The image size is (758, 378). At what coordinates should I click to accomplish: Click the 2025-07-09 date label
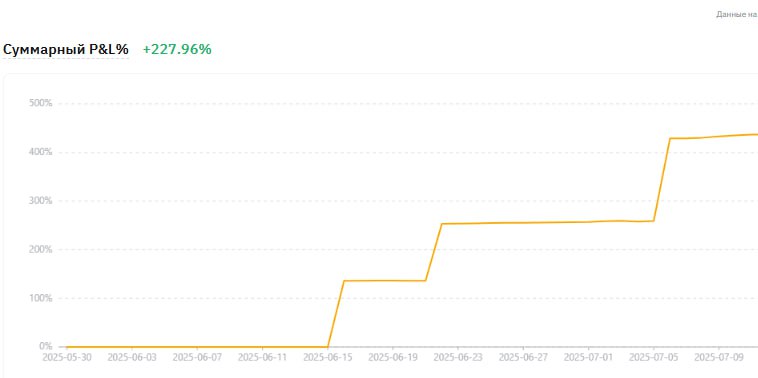[719, 358]
